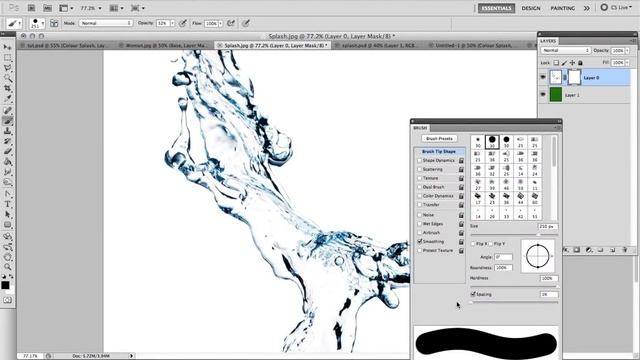Launch Bridge from the application bar
Image resolution: width=640 pixels, height=360 pixels.
[31, 8]
